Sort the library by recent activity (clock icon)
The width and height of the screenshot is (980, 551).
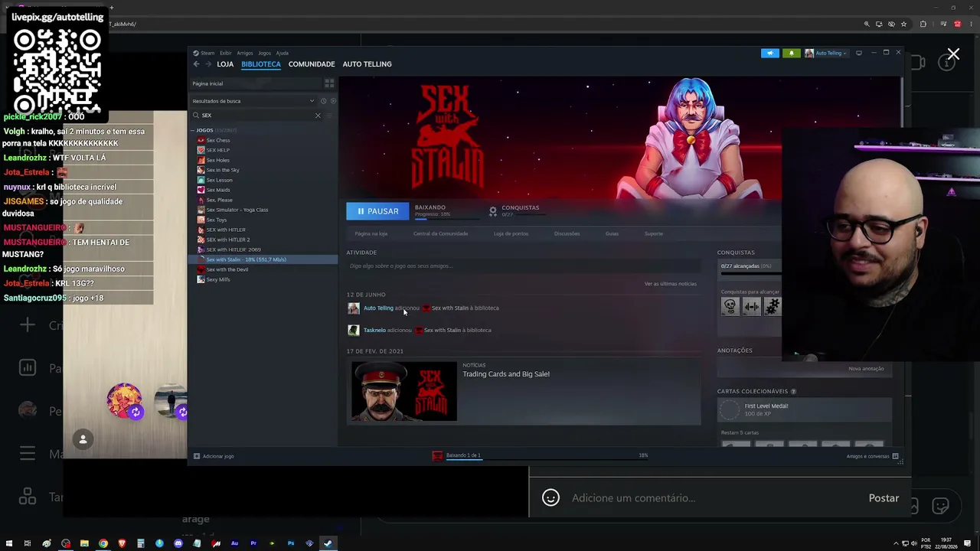[323, 101]
